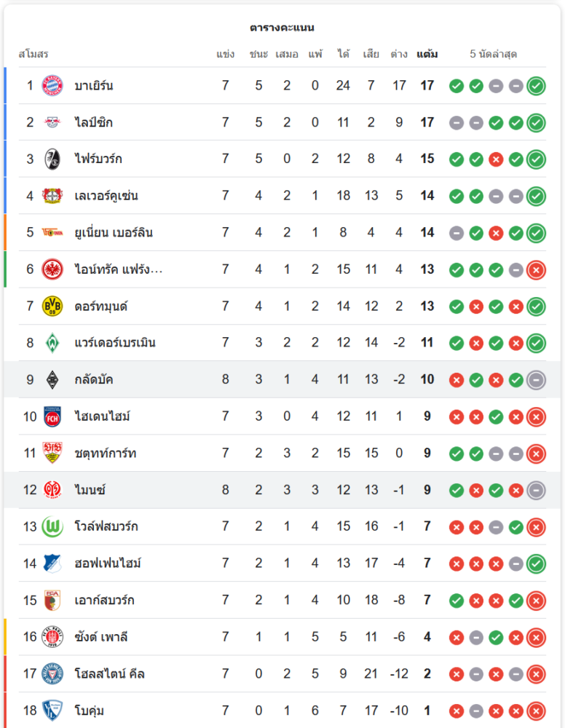The height and width of the screenshot is (728, 565).
Task: Select the Werder Bremen diamond logo
Action: coord(52,342)
